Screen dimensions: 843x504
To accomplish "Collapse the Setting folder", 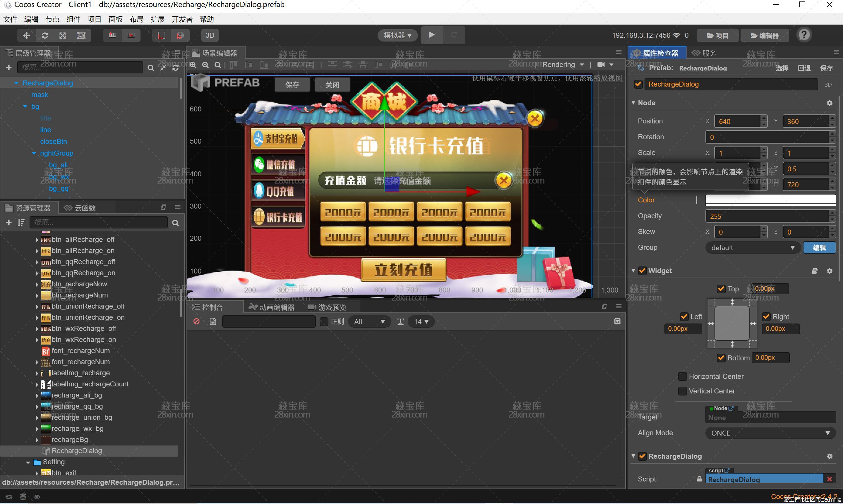I will (x=28, y=462).
